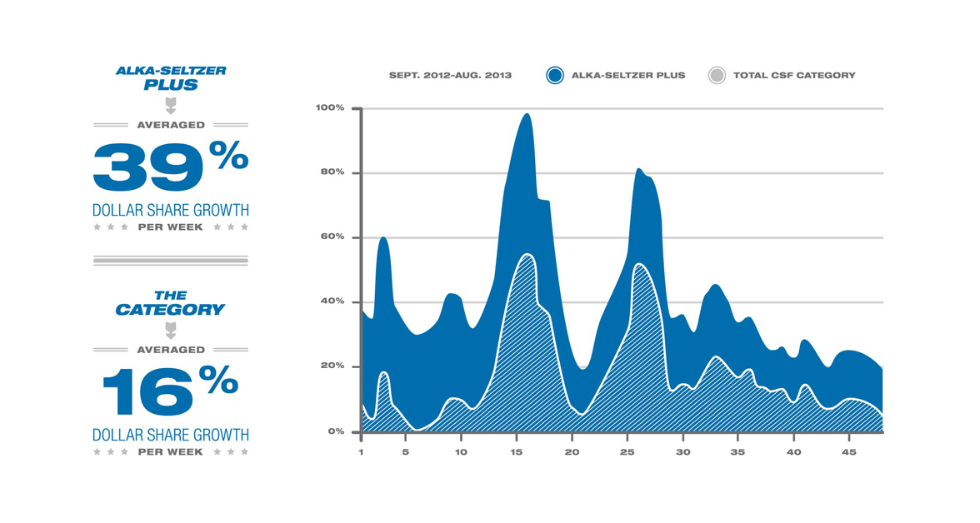
Task: Click the first star left of 39% Per Week
Action: click(97, 227)
